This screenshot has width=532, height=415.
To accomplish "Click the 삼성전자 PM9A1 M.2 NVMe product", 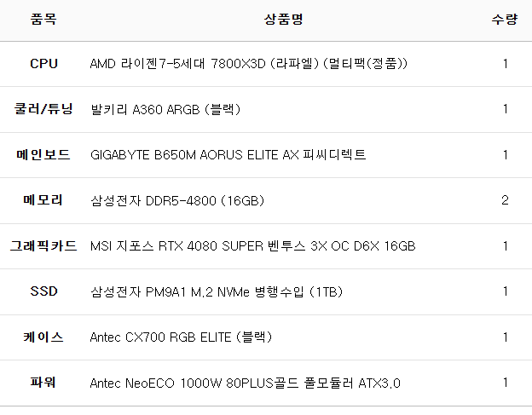I will tap(217, 292).
